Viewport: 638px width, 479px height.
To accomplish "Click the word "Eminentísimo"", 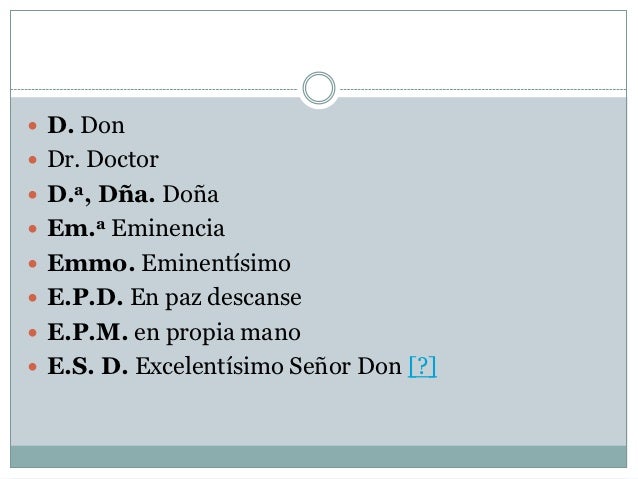I will tap(216, 263).
